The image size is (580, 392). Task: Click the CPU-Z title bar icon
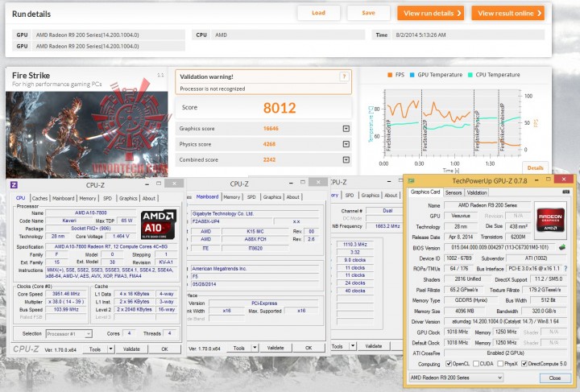pos(14,185)
